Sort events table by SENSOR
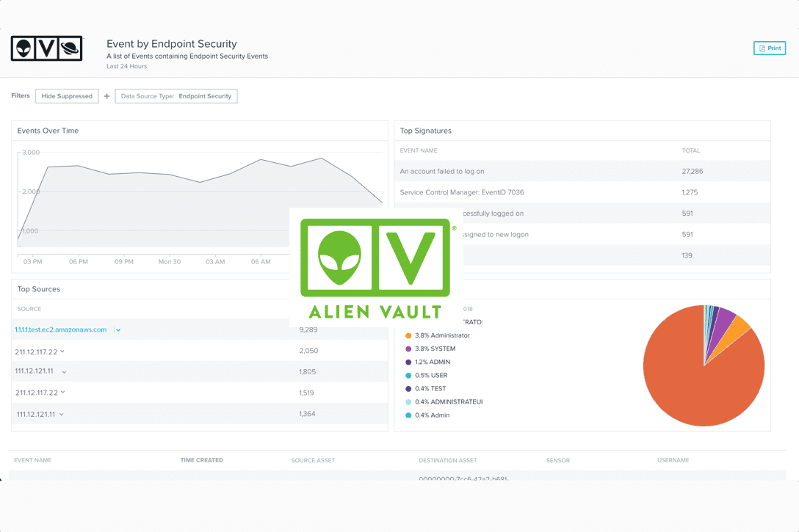This screenshot has width=799, height=532. click(x=558, y=460)
